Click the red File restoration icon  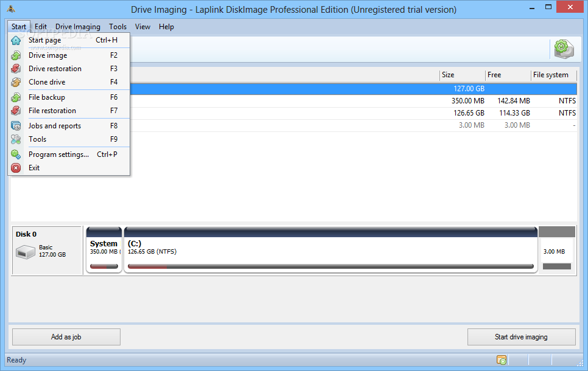16,111
